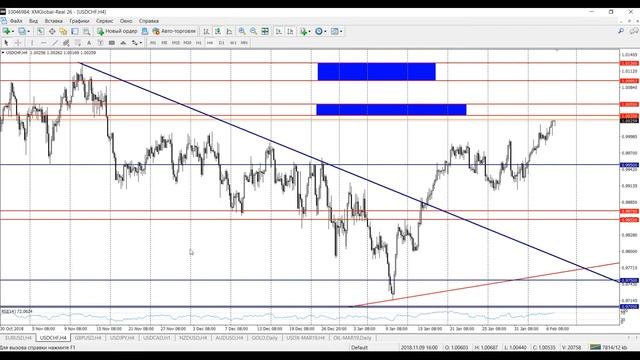Switch to the GBPUSD,H4 chart tab

pyautogui.click(x=88, y=338)
